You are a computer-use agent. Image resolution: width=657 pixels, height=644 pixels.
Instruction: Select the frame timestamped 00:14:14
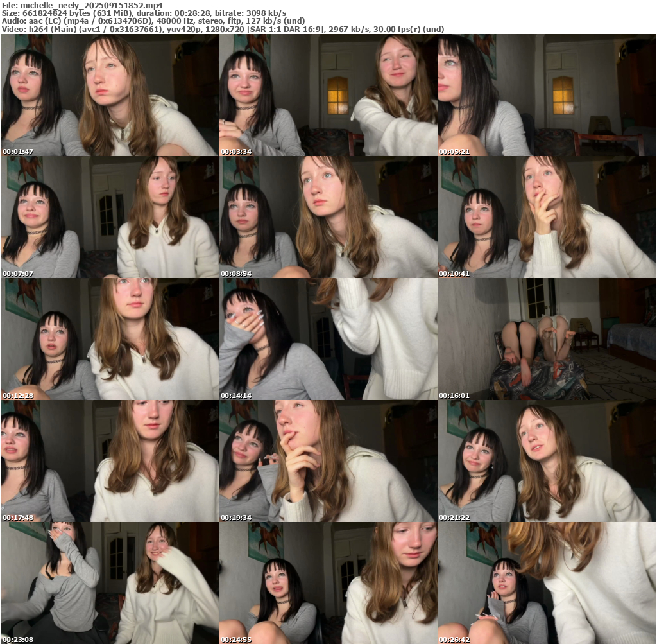coord(328,339)
